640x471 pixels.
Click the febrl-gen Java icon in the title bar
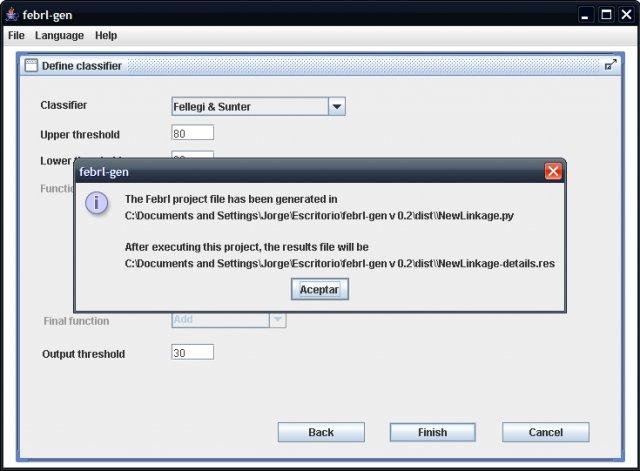click(12, 15)
